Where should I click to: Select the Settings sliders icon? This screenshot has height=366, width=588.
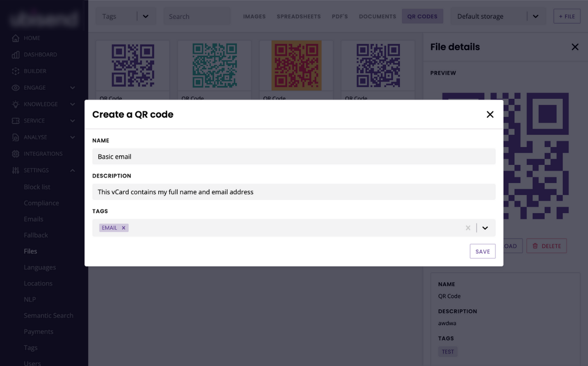click(16, 170)
